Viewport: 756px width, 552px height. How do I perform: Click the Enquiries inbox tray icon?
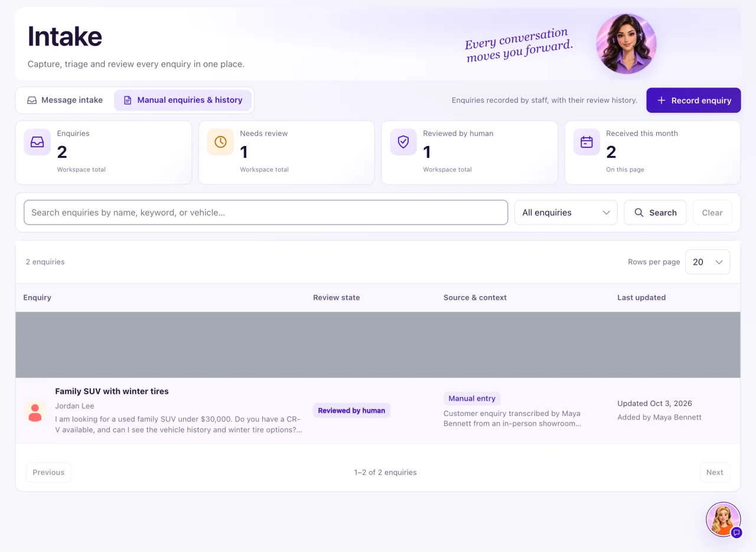pos(37,142)
